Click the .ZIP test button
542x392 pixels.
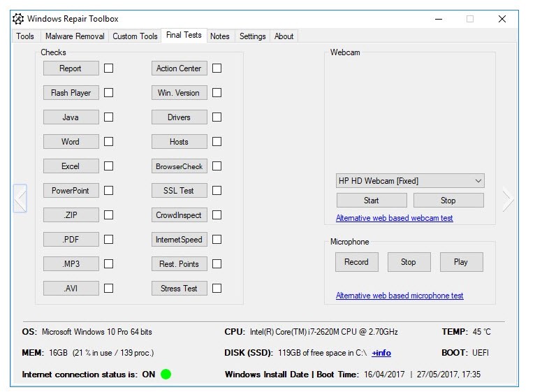71,215
